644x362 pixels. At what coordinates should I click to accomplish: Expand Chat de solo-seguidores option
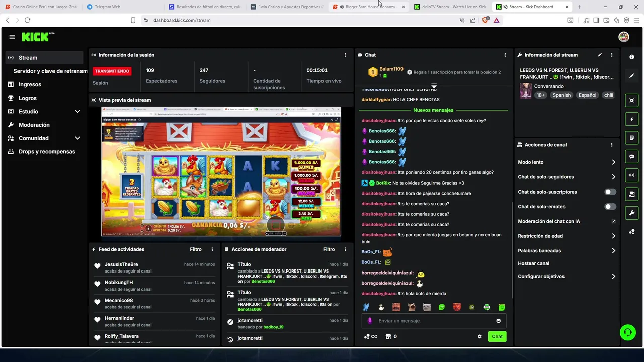pos(567,177)
